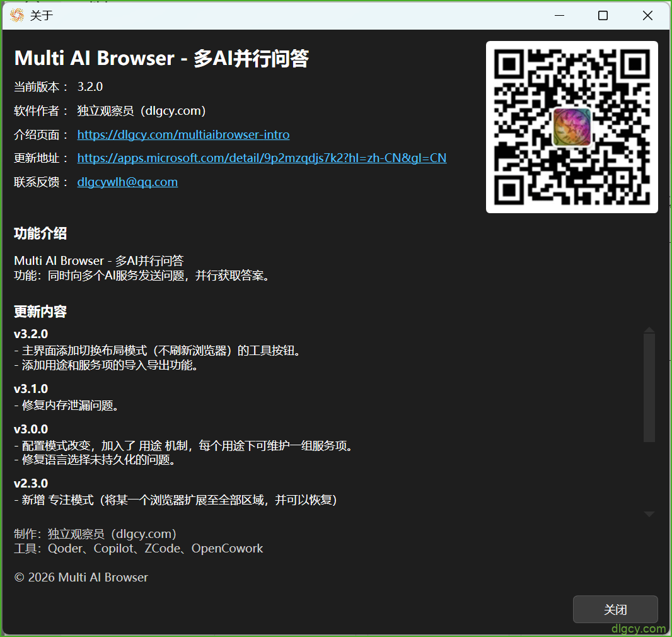Click the v3.0.0 changelog heading
This screenshot has width=672, height=637.
(31, 429)
